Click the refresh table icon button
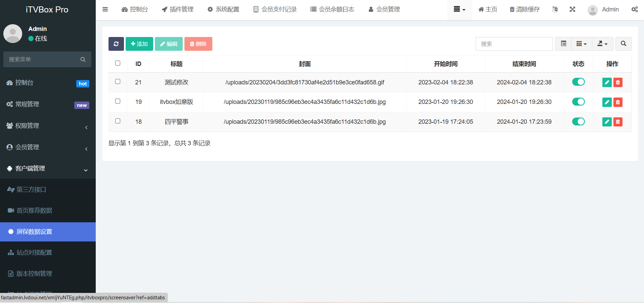644x303 pixels. point(116,44)
